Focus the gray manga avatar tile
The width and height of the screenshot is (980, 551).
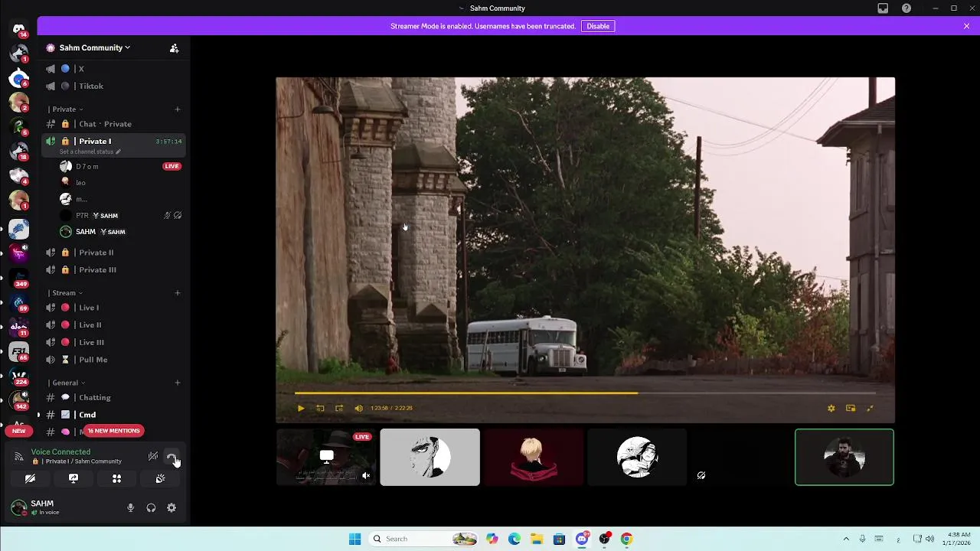click(430, 457)
